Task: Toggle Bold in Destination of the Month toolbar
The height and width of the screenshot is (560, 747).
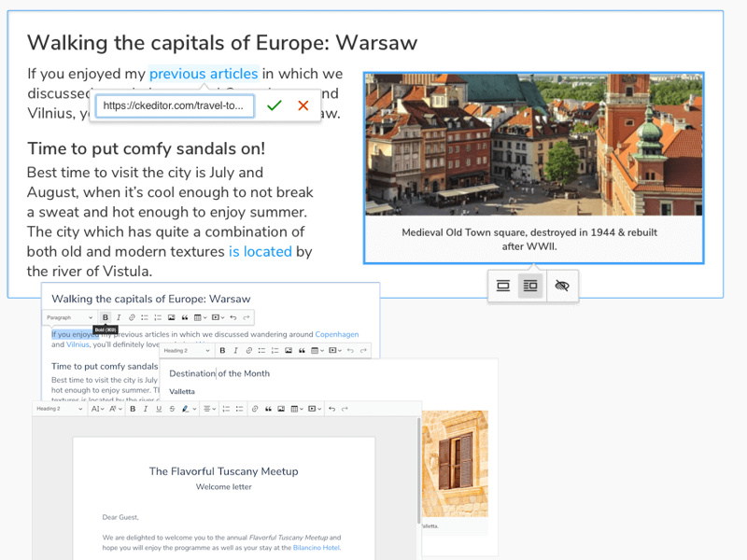Action: coord(222,351)
